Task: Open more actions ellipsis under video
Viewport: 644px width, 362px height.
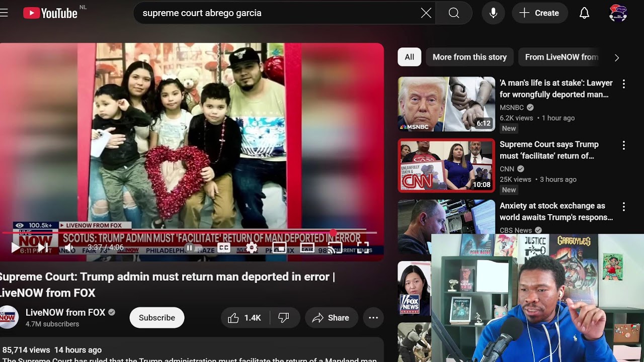Action: pos(373,318)
